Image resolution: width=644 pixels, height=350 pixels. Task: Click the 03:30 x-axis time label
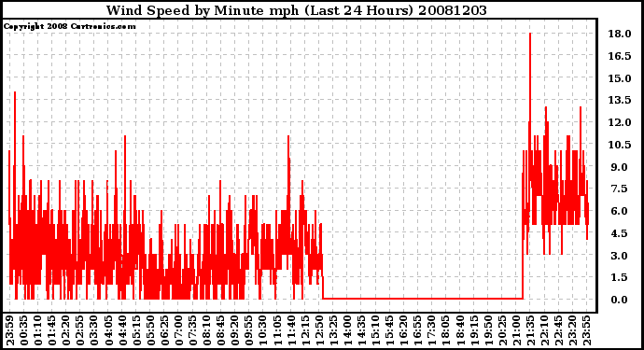point(94,330)
